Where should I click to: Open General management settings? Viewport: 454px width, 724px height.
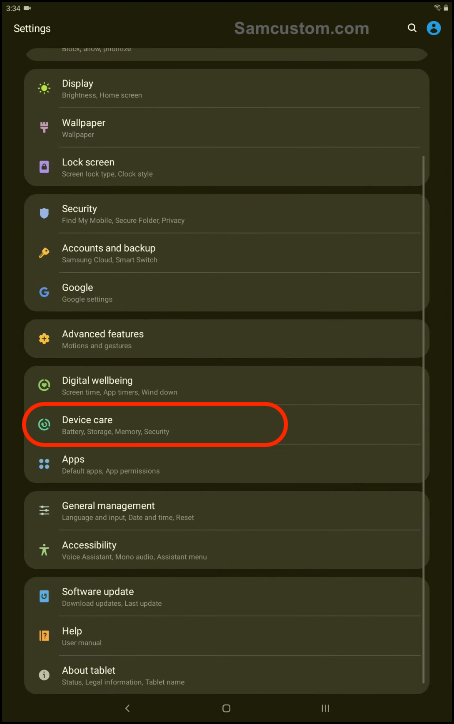coord(226,511)
